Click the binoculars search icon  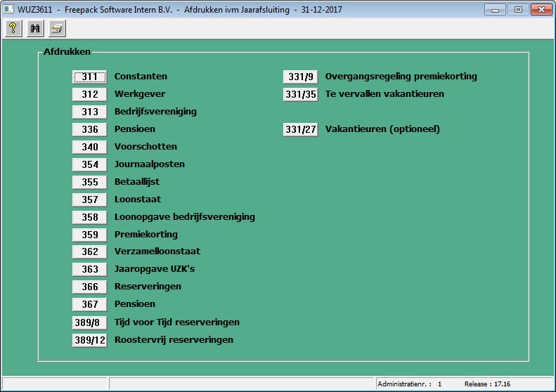coord(34,28)
